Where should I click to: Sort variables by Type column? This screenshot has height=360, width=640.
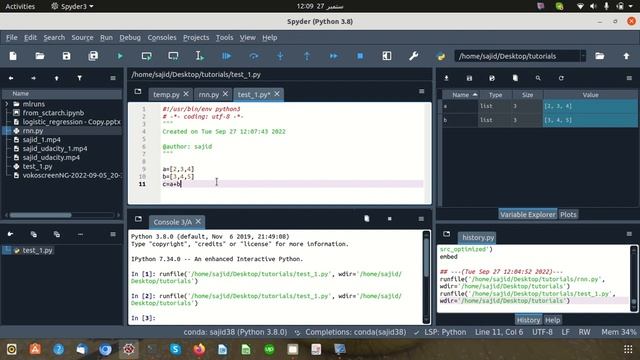pyautogui.click(x=496, y=95)
